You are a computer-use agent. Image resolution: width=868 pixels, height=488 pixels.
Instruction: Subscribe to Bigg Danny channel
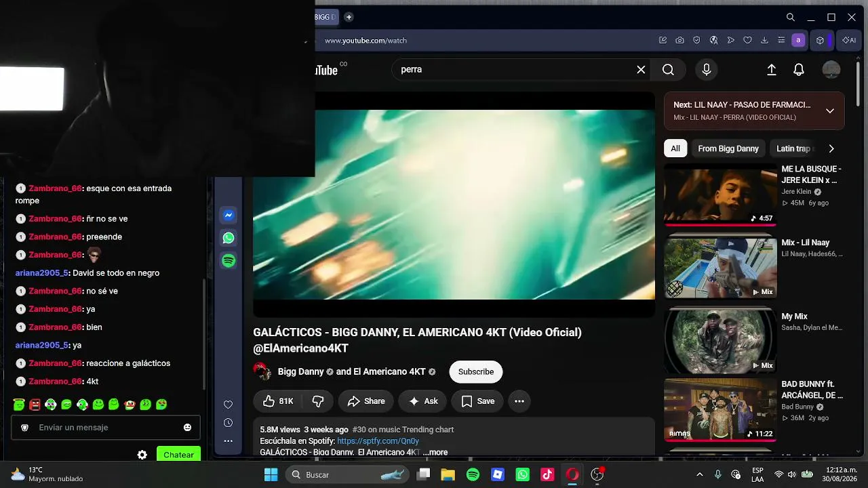(476, 371)
